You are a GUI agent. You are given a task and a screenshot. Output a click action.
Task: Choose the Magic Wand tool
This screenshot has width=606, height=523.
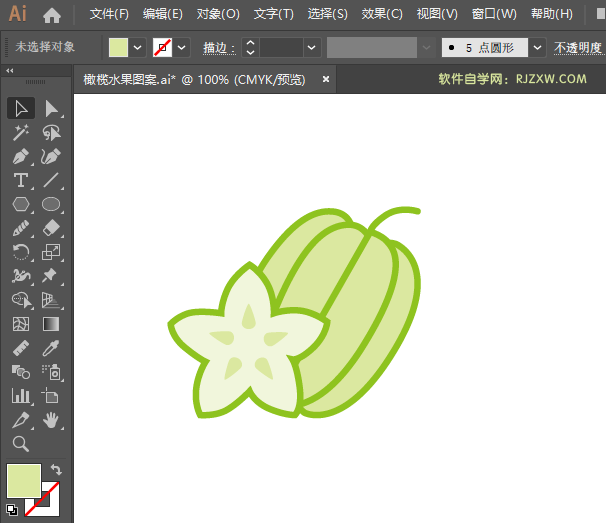(21, 132)
